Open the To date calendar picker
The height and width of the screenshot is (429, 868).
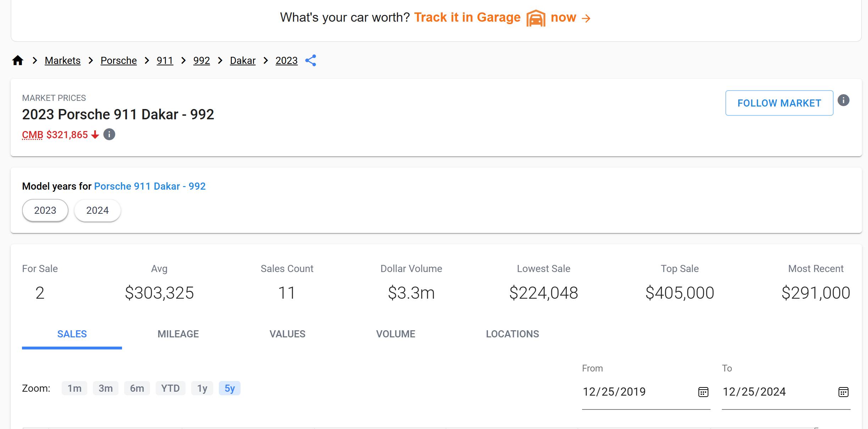point(843,392)
